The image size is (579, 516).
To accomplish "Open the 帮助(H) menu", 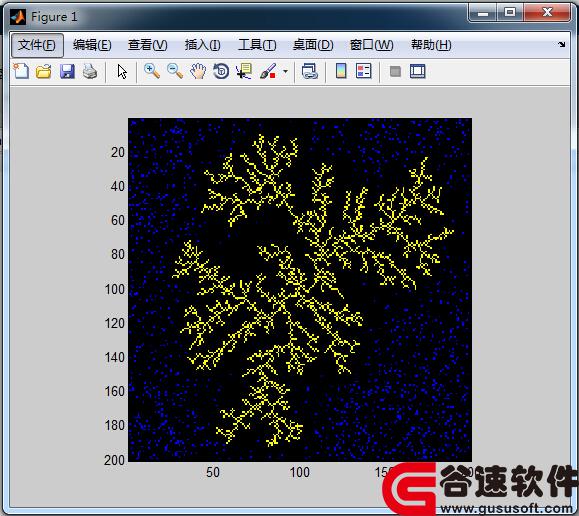I will [431, 45].
